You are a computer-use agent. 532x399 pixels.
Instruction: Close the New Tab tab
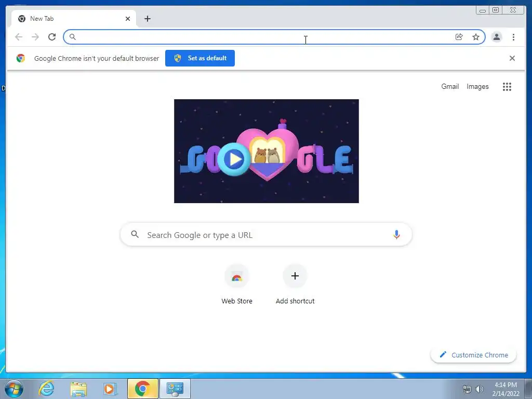pyautogui.click(x=128, y=19)
